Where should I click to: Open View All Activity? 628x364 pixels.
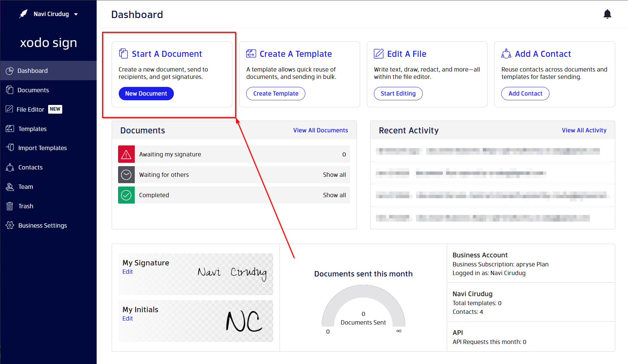584,130
